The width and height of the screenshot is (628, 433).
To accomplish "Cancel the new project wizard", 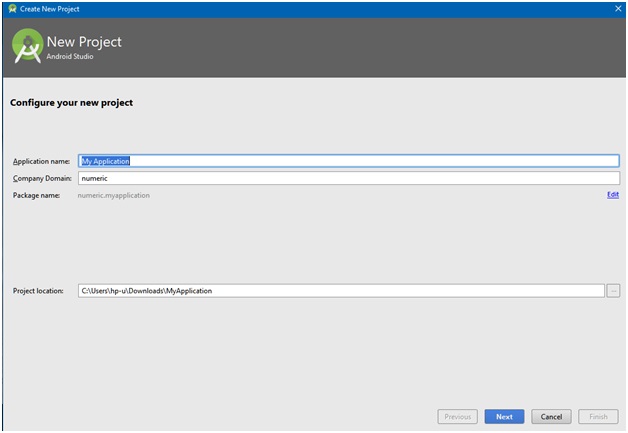I will click(551, 416).
